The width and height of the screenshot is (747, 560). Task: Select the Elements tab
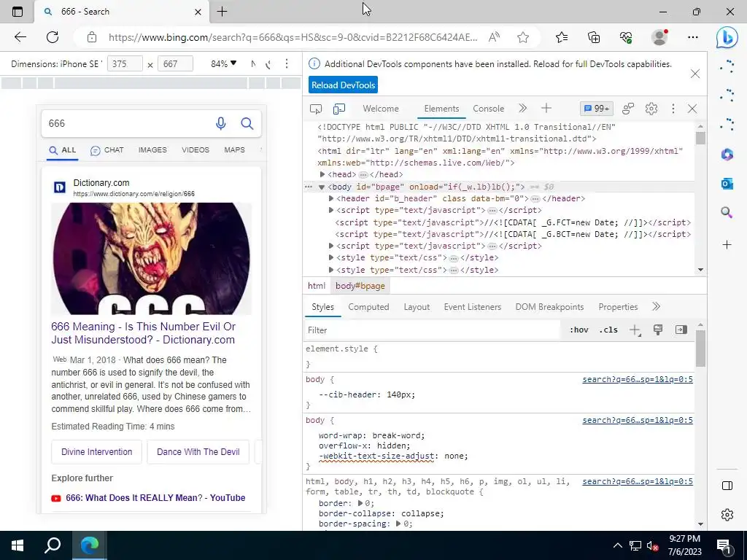441,109
